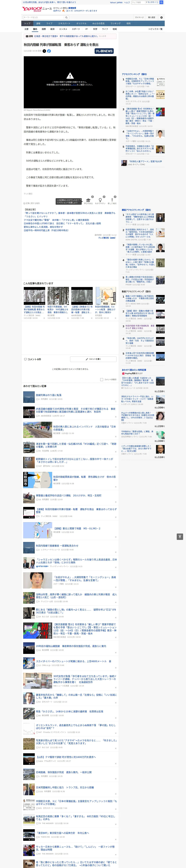Screen dimensions: 186x868
Task: Open オリエンタルランド article
Action: pyautogui.click(x=76, y=727)
